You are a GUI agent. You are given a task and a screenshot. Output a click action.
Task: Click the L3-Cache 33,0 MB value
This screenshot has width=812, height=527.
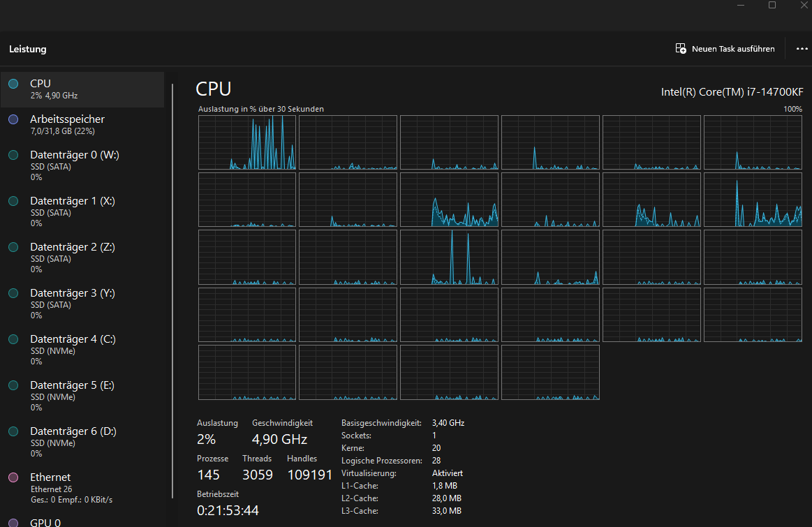446,511
